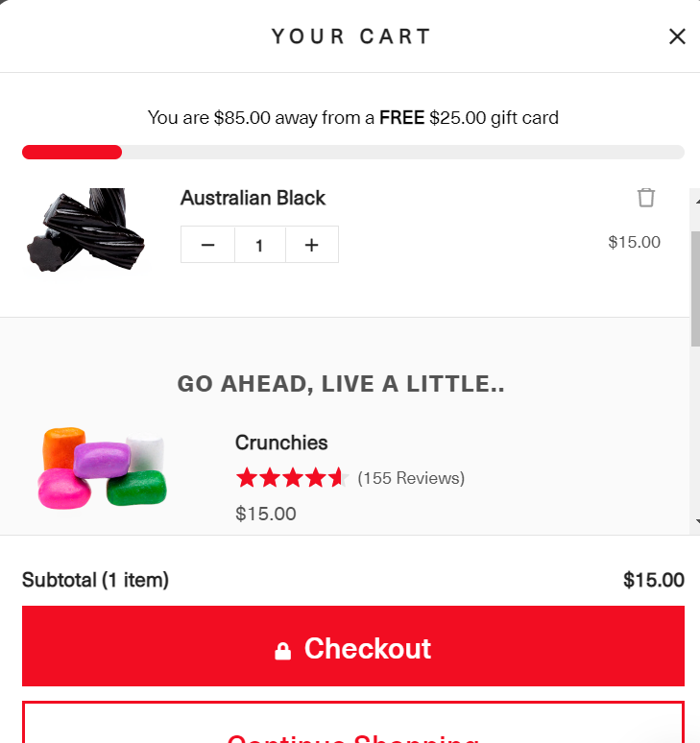Image resolution: width=700 pixels, height=743 pixels.
Task: Open the Australian Black licorice product image
Action: [x=85, y=230]
